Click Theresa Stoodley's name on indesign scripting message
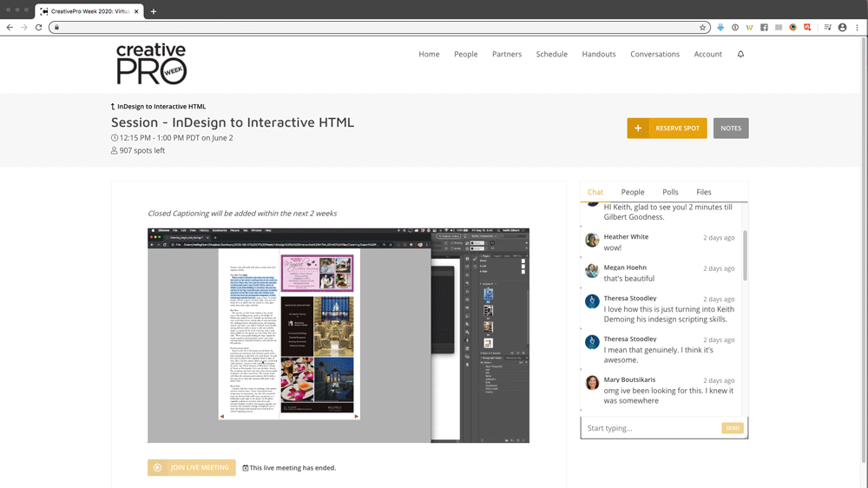The image size is (868, 488). pyautogui.click(x=630, y=298)
